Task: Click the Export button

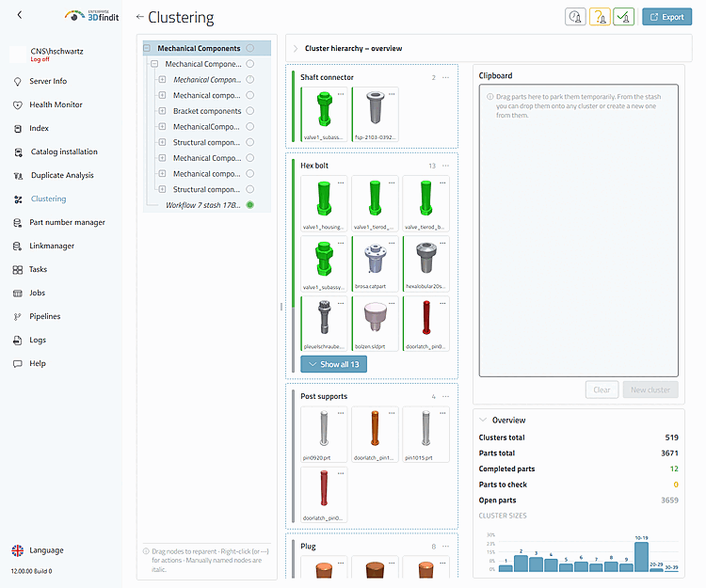Action: pos(666,17)
